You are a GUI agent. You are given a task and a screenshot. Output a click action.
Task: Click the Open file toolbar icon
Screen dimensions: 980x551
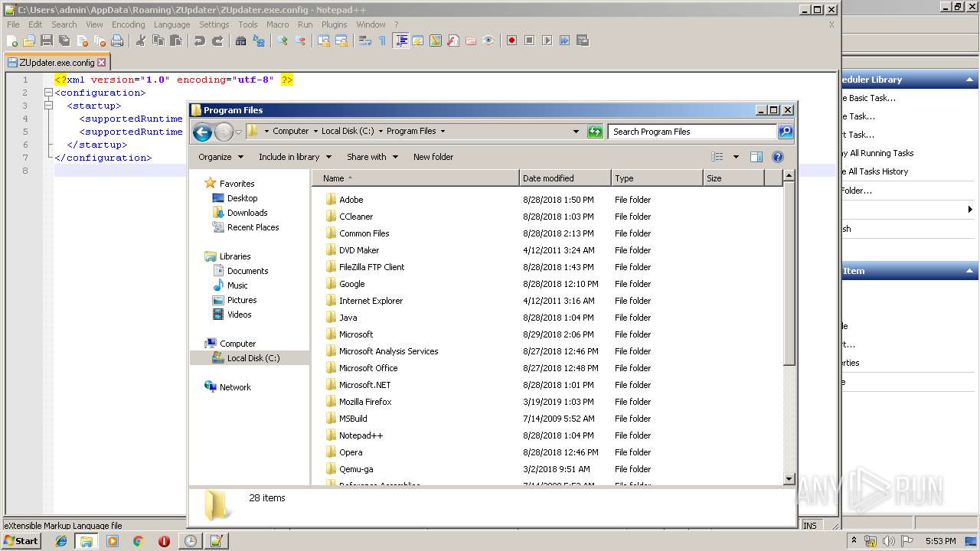point(29,41)
